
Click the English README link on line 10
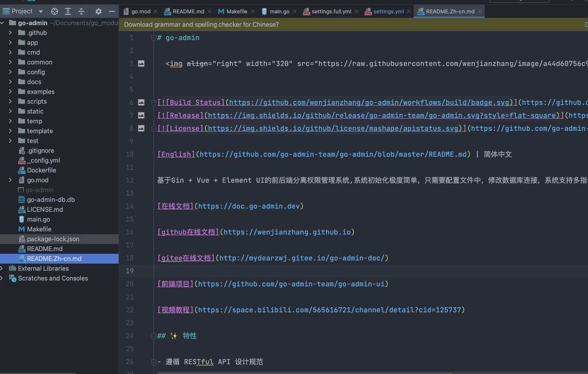click(176, 154)
